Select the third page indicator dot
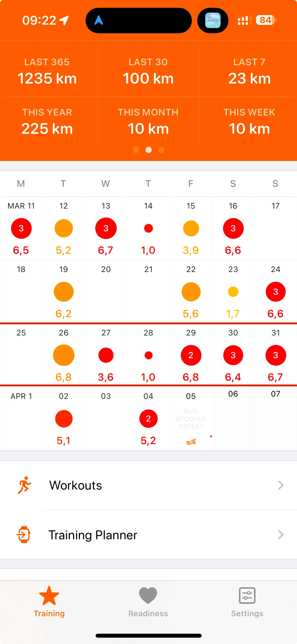297x644 pixels. [x=161, y=150]
